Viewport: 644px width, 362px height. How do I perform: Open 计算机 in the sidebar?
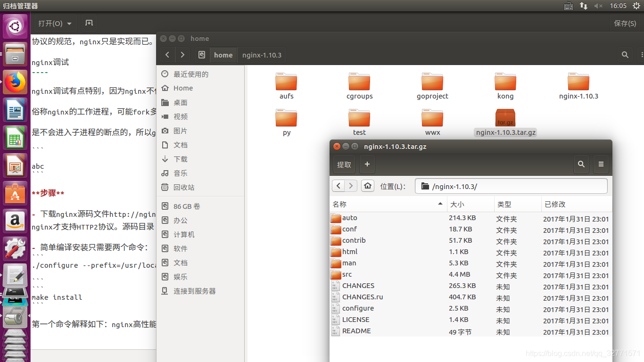click(x=184, y=234)
